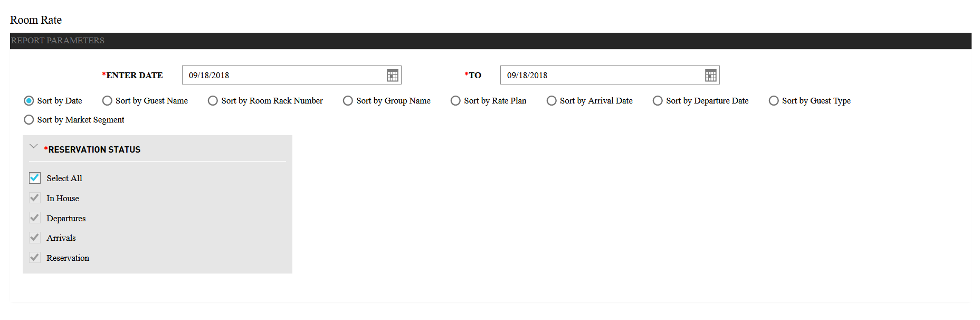Select Sort by Guest Name option
980x320 pixels.
pyautogui.click(x=107, y=101)
